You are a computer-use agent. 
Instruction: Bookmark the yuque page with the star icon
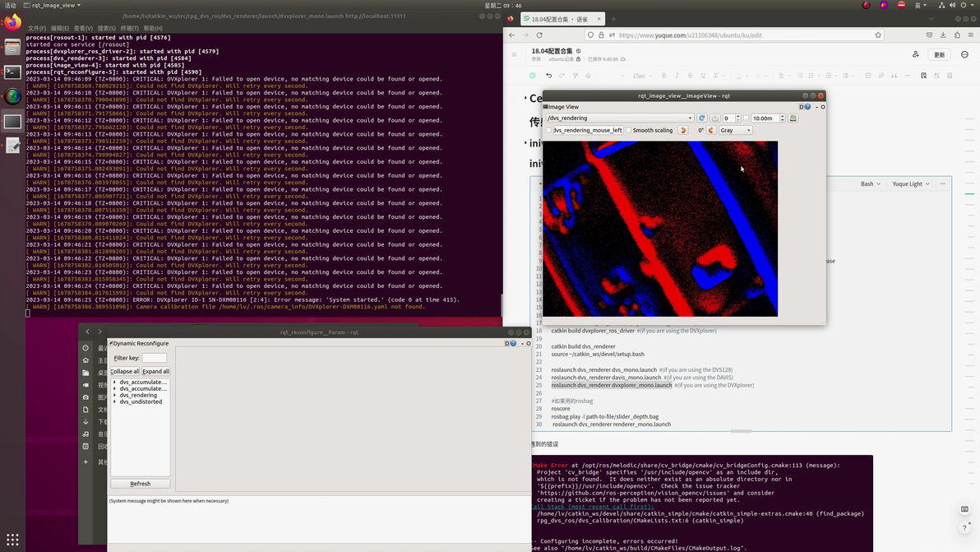pos(878,35)
